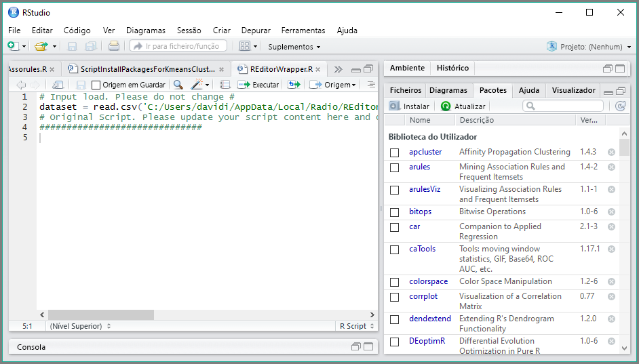Switch to the Histórico tab
Screen dimensions: 639x364
[452, 68]
